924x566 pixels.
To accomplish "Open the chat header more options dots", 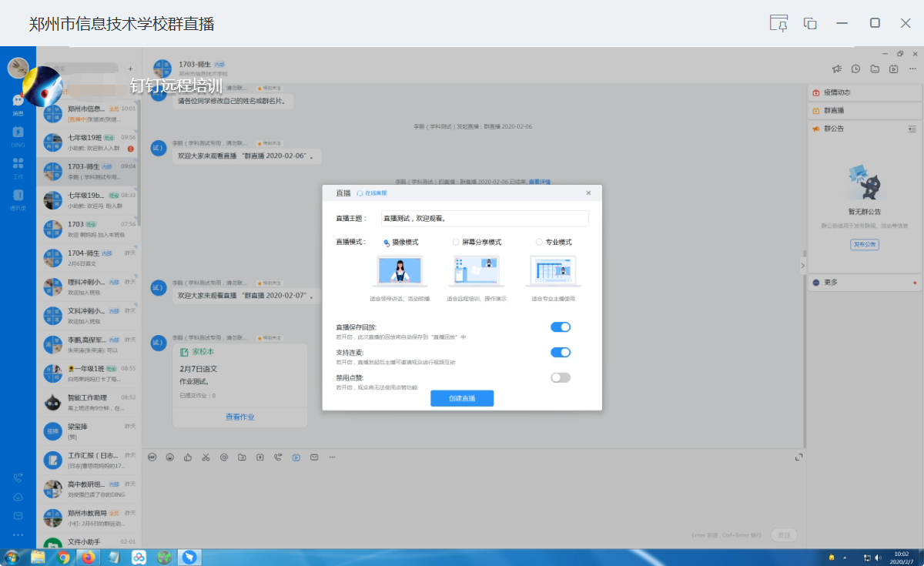I will (x=911, y=69).
